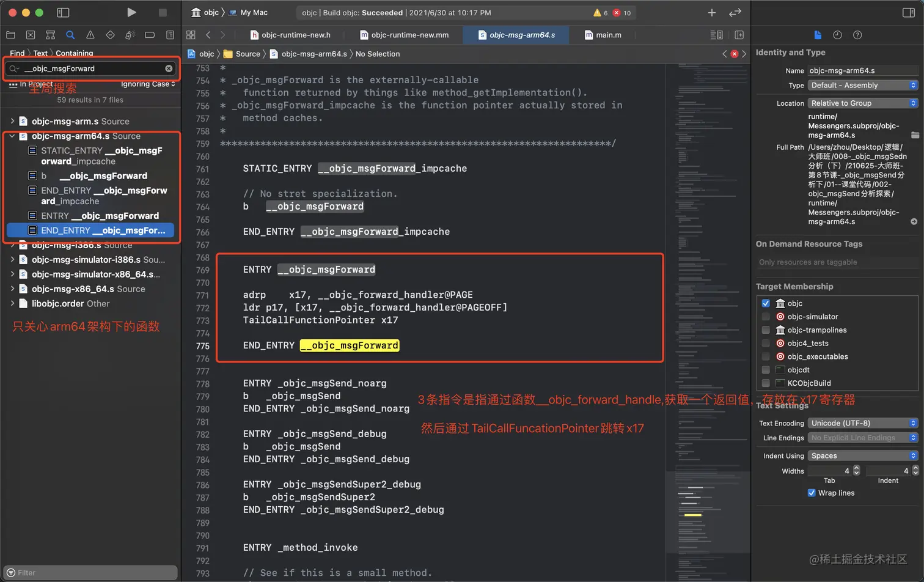Open the issue navigator warning triangle
This screenshot has height=582, width=924.
click(90, 35)
